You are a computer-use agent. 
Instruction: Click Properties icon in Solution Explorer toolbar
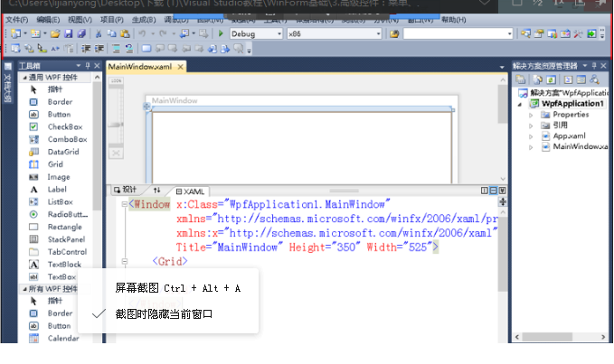pyautogui.click(x=521, y=79)
